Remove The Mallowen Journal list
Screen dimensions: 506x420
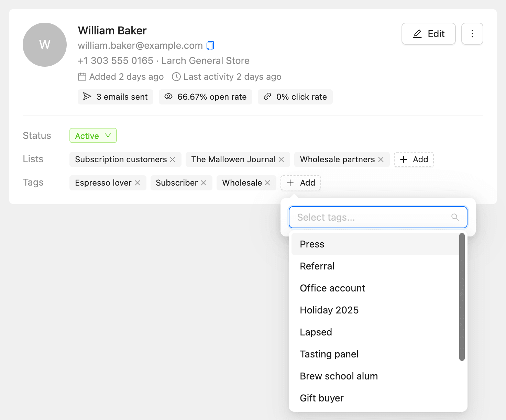(x=281, y=159)
